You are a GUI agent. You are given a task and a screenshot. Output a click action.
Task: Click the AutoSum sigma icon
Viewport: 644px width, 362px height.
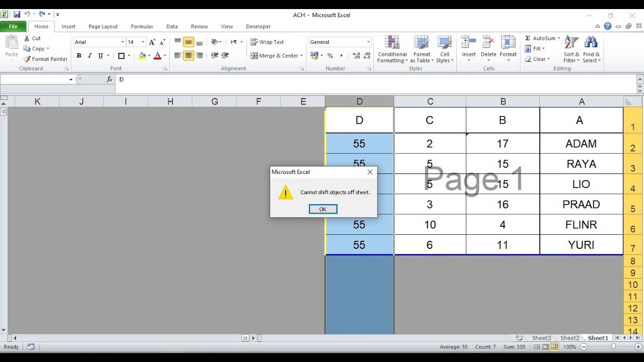click(528, 38)
